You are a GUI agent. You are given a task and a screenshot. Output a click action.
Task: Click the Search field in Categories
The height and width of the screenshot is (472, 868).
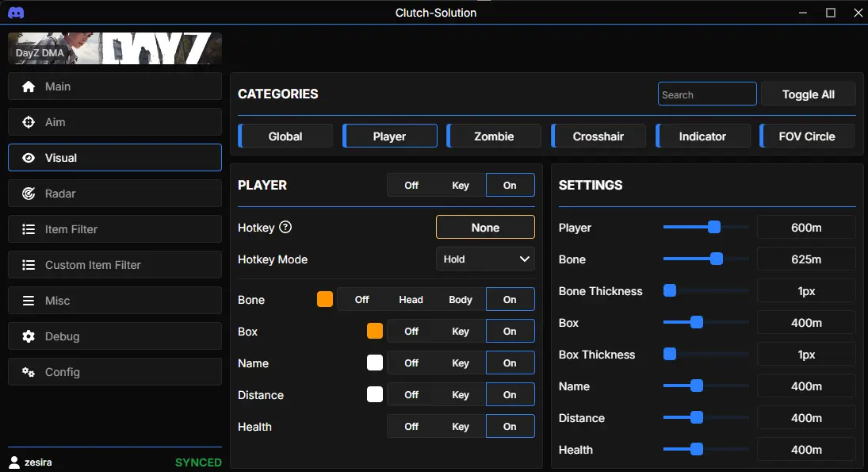point(706,94)
